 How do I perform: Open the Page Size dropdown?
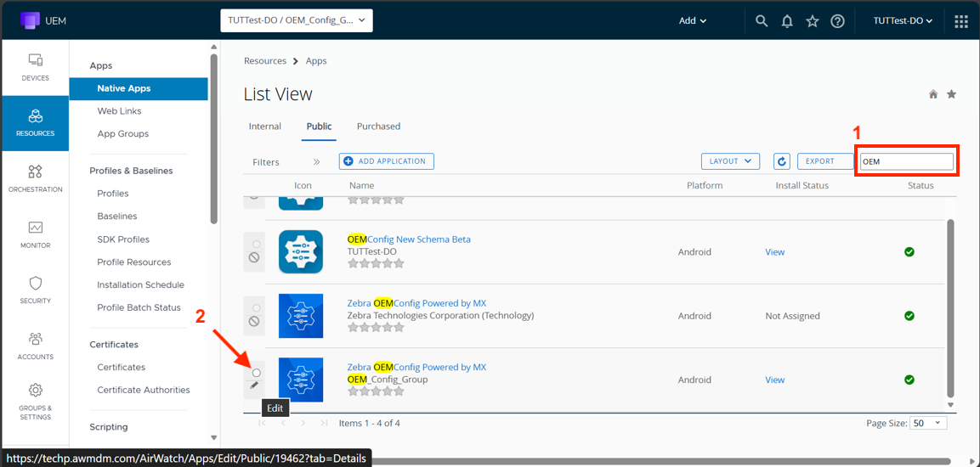[x=927, y=423]
